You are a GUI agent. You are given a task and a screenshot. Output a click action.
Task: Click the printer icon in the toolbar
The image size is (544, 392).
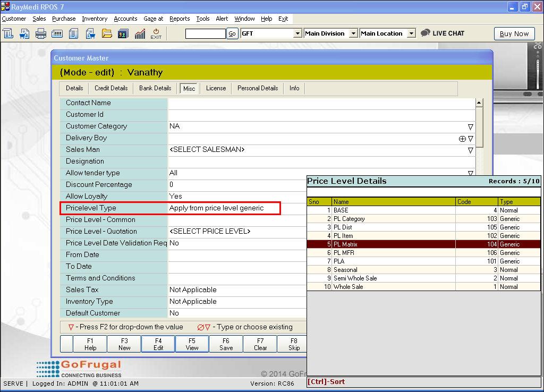coord(41,34)
